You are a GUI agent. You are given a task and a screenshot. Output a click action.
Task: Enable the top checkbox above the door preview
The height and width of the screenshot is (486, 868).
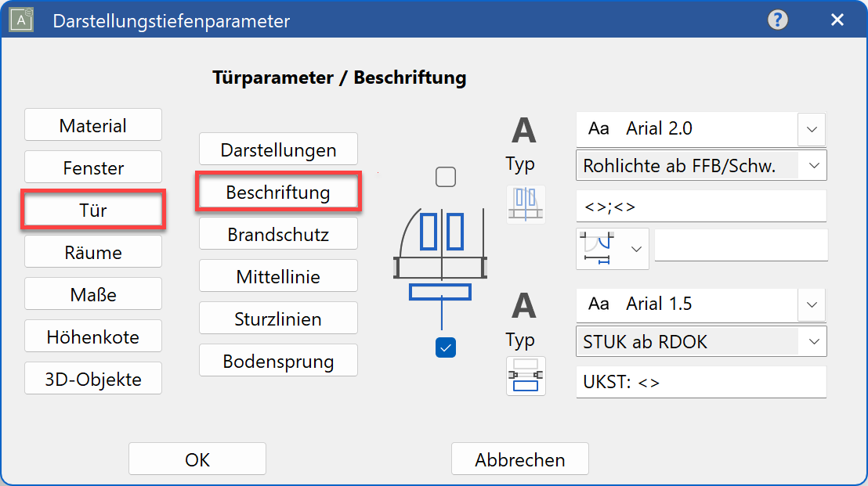pos(446,177)
